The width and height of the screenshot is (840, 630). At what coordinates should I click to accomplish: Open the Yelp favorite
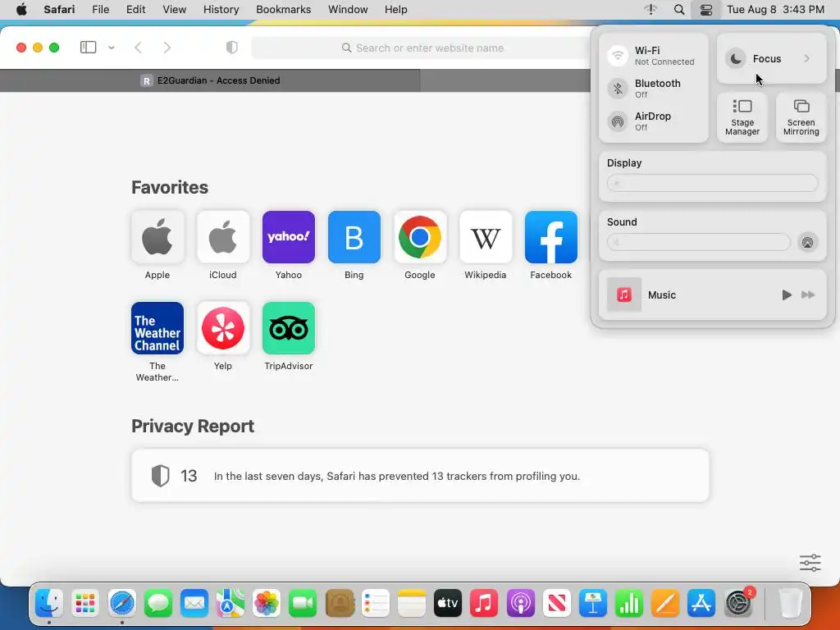223,328
